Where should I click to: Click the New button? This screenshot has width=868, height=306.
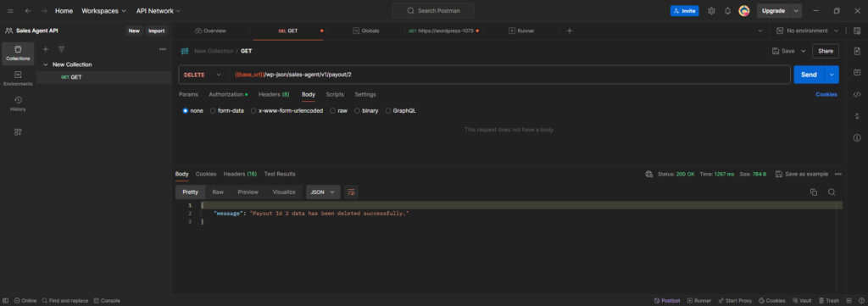click(134, 31)
